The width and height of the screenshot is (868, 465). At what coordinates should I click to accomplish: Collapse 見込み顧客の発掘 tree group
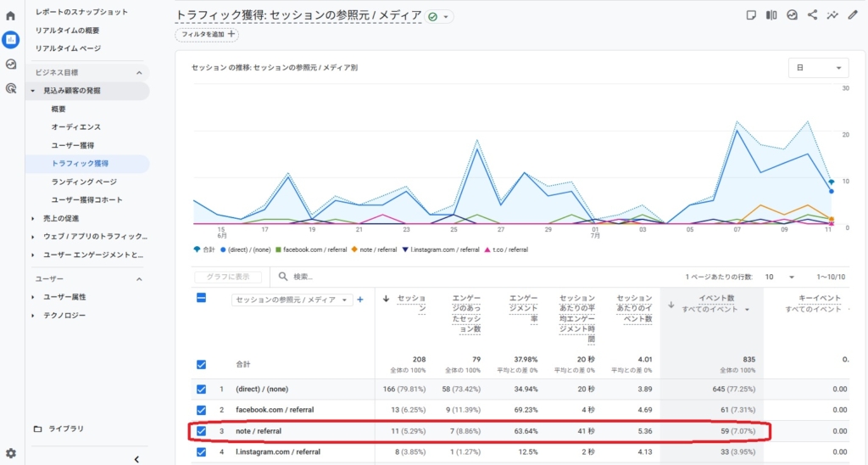pos(33,91)
